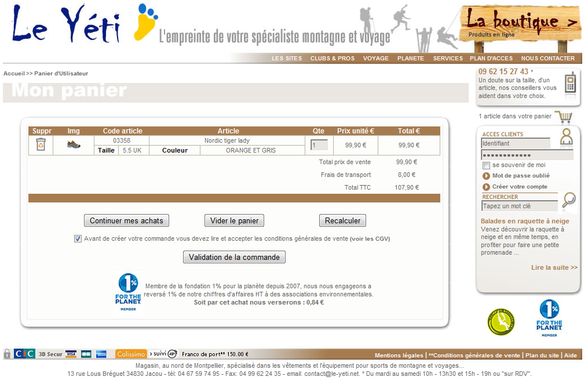Click the magnifying glass search icon
The height and width of the screenshot is (384, 588).
[x=569, y=200]
